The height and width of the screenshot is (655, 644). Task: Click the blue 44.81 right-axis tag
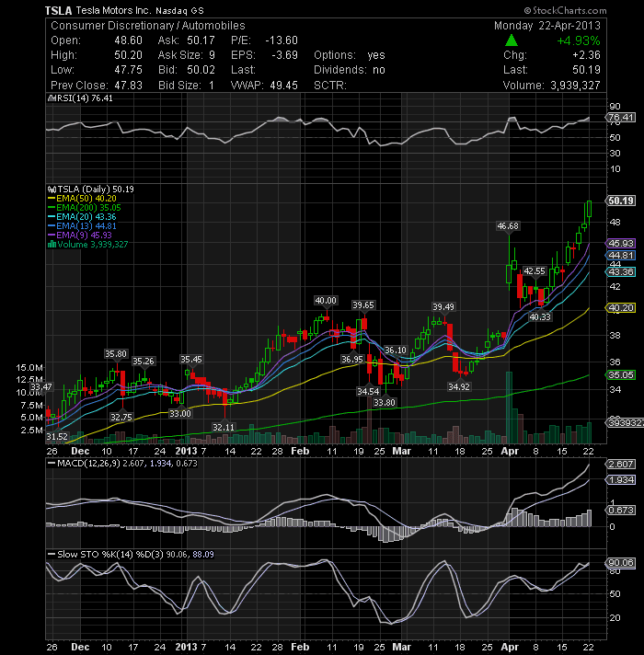click(621, 255)
